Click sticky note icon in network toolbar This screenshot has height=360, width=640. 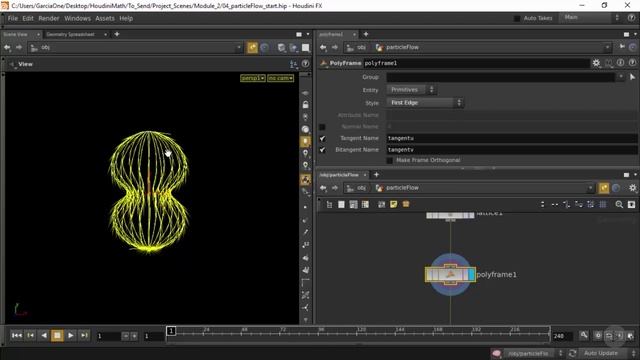[393, 204]
